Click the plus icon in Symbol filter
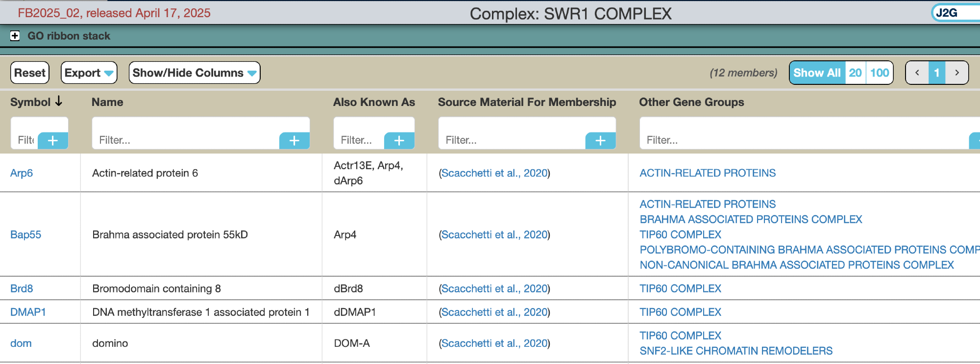980x364 pixels. [53, 141]
